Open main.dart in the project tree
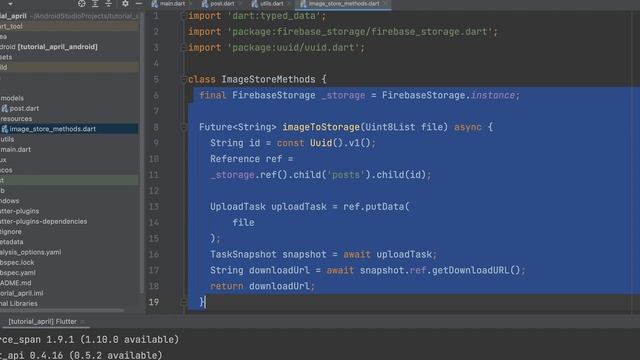This screenshot has width=640, height=360. (x=16, y=149)
